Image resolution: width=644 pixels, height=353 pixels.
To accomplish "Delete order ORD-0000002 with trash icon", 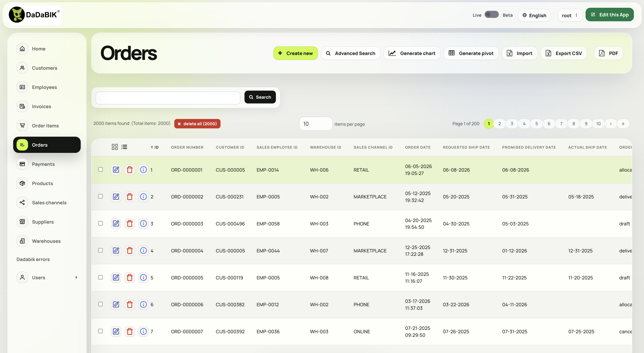I will point(130,197).
